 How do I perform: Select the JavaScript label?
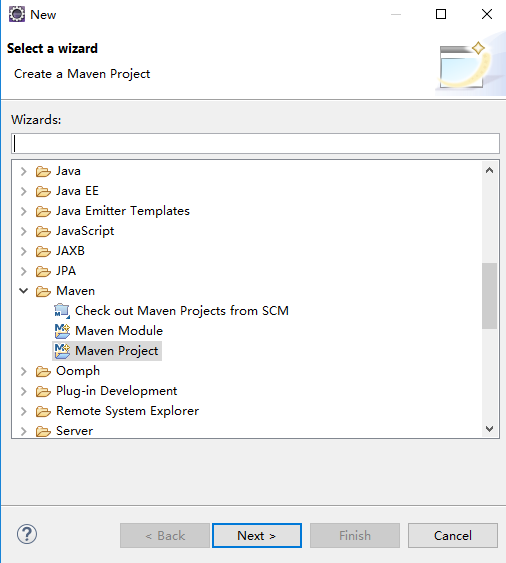(x=85, y=231)
